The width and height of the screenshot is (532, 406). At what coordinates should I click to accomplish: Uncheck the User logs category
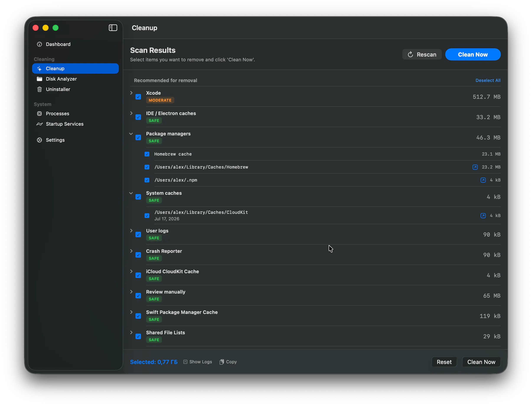coord(138,235)
